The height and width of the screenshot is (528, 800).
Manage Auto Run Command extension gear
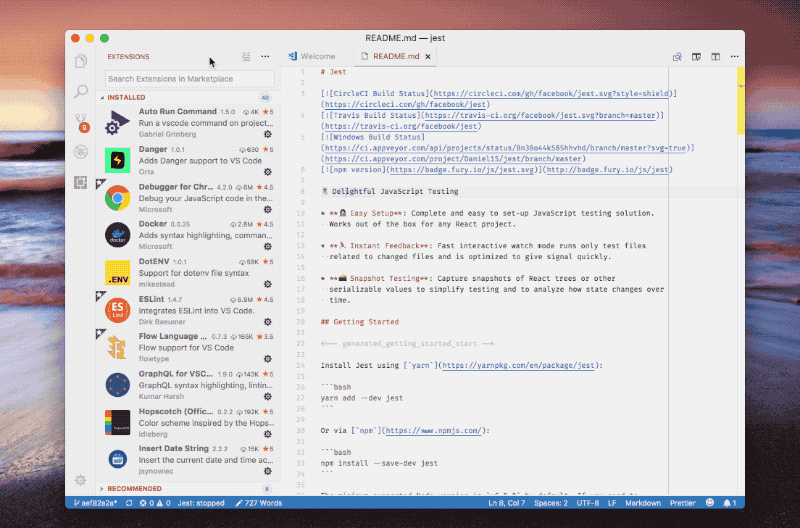(x=268, y=134)
